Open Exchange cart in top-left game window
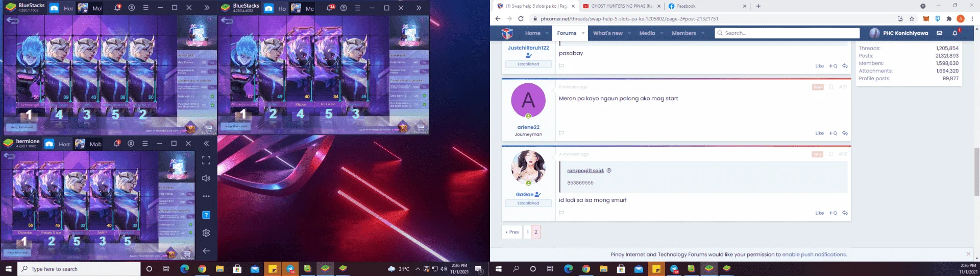 209,128
